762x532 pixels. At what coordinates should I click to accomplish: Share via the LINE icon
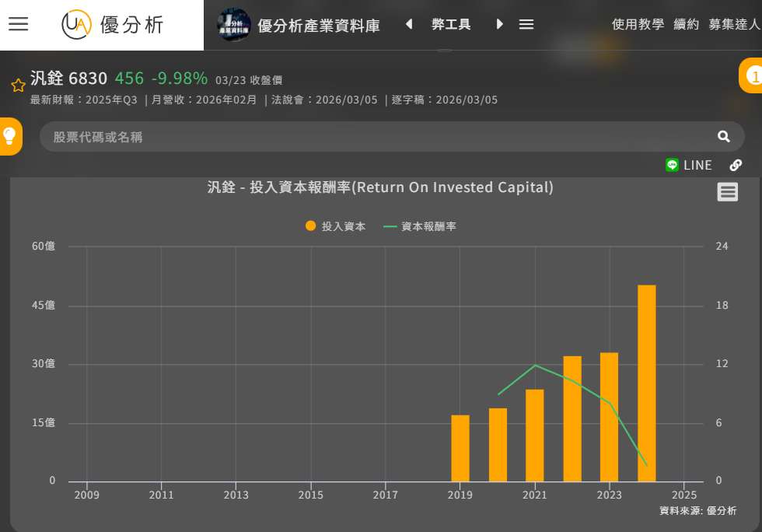point(688,165)
